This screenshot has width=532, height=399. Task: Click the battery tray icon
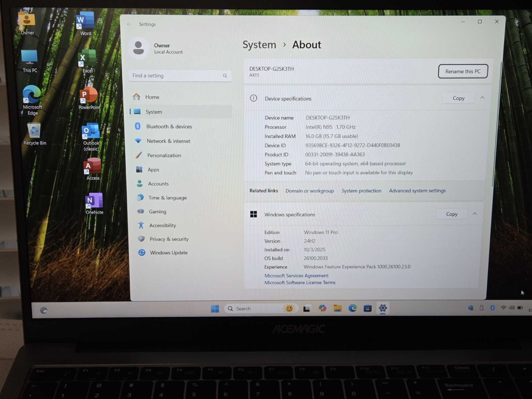click(x=520, y=308)
